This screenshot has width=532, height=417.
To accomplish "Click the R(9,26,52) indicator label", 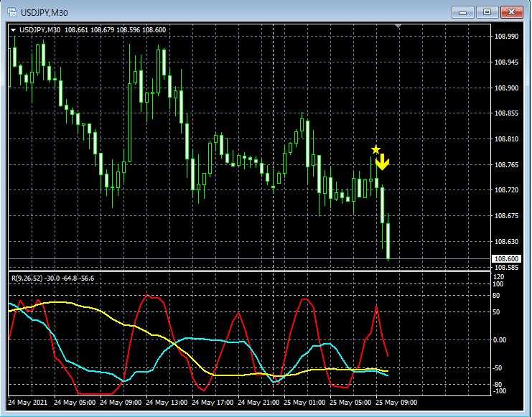I will pos(27,278).
